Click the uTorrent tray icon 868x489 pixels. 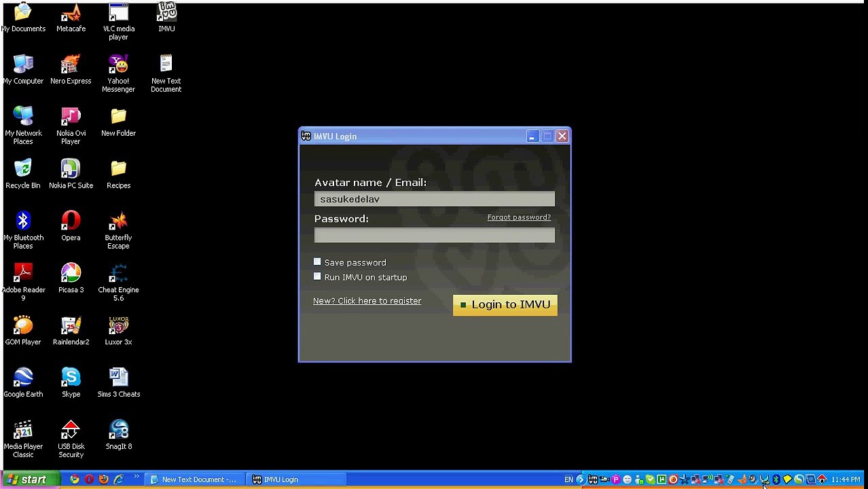662,479
